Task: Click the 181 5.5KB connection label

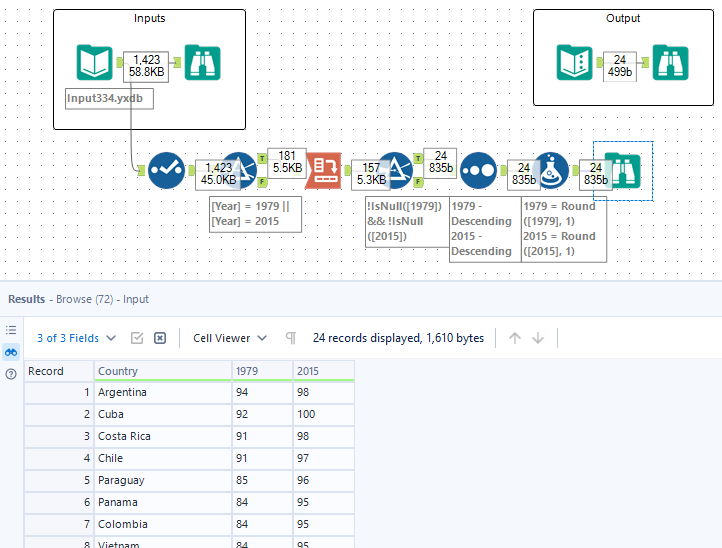Action: pos(286,163)
